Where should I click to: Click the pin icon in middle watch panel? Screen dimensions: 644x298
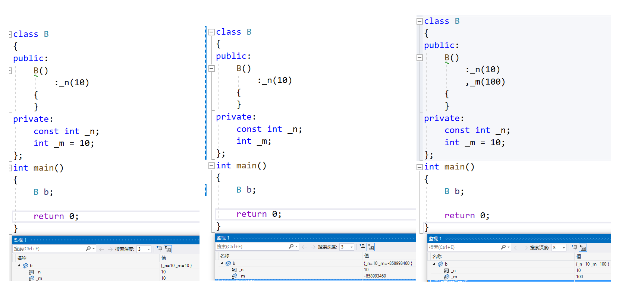pos(362,247)
